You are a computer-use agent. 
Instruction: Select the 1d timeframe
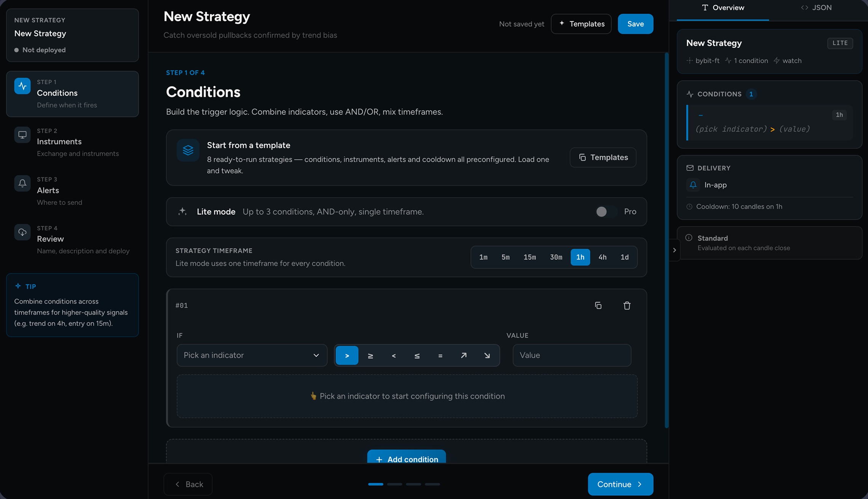click(x=625, y=257)
